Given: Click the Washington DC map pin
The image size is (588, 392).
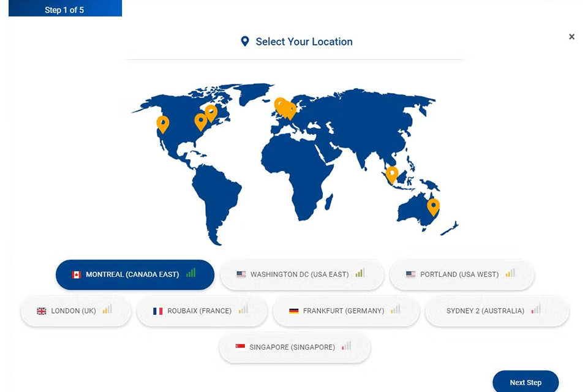Looking at the screenshot, I should (x=201, y=123).
